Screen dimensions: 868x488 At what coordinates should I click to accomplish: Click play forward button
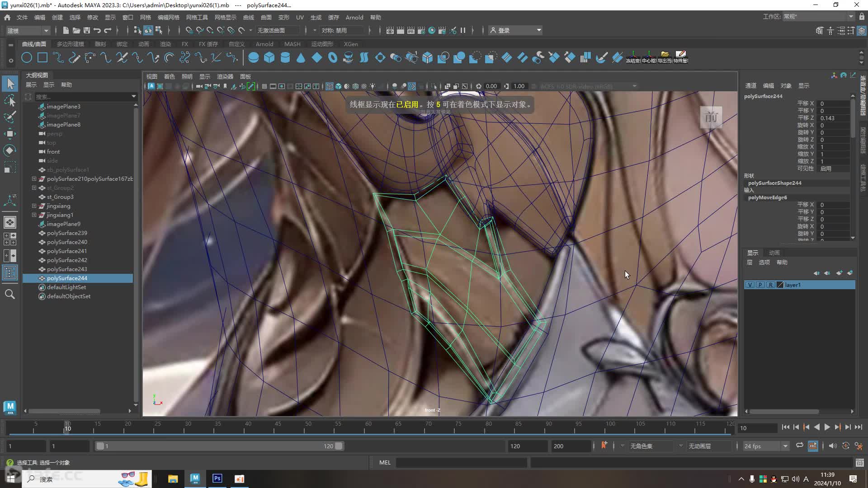coord(827,427)
